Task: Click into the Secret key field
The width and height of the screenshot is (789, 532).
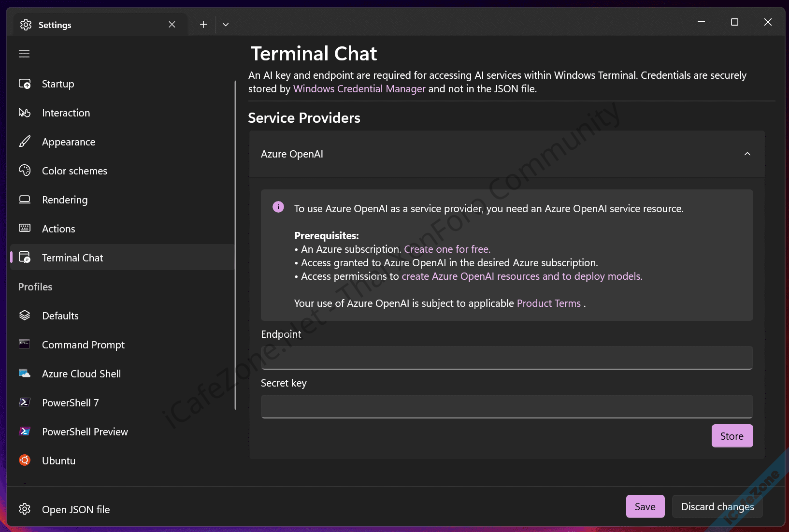Action: pyautogui.click(x=506, y=406)
